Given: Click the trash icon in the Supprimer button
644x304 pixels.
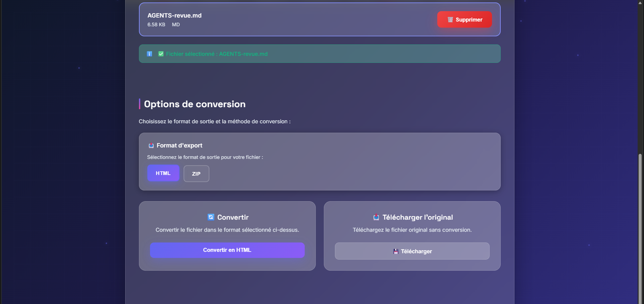Looking at the screenshot, I should click(450, 20).
